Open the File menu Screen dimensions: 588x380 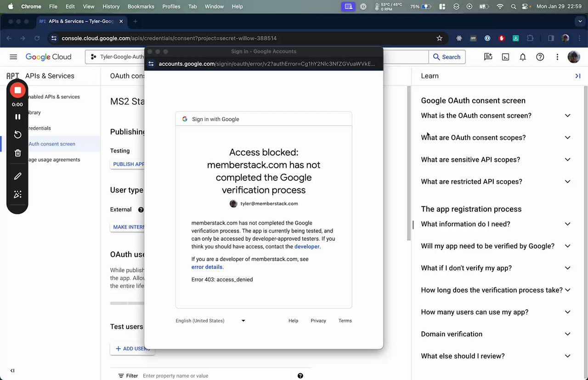tap(53, 6)
